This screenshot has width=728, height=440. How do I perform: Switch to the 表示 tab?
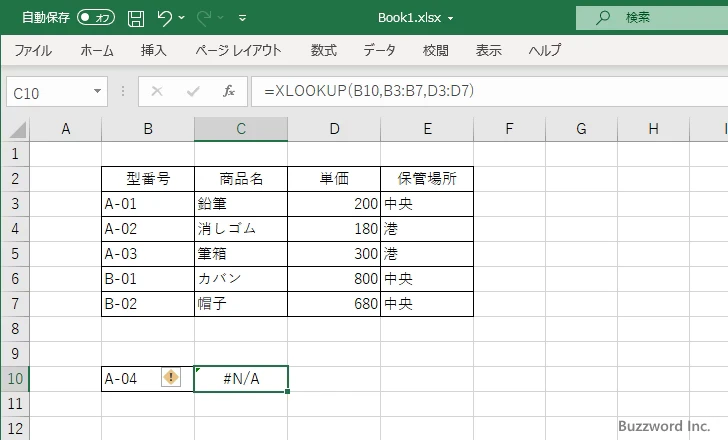488,50
